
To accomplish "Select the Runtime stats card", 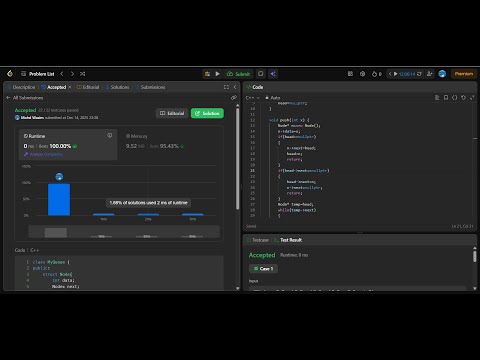I will point(68,145).
